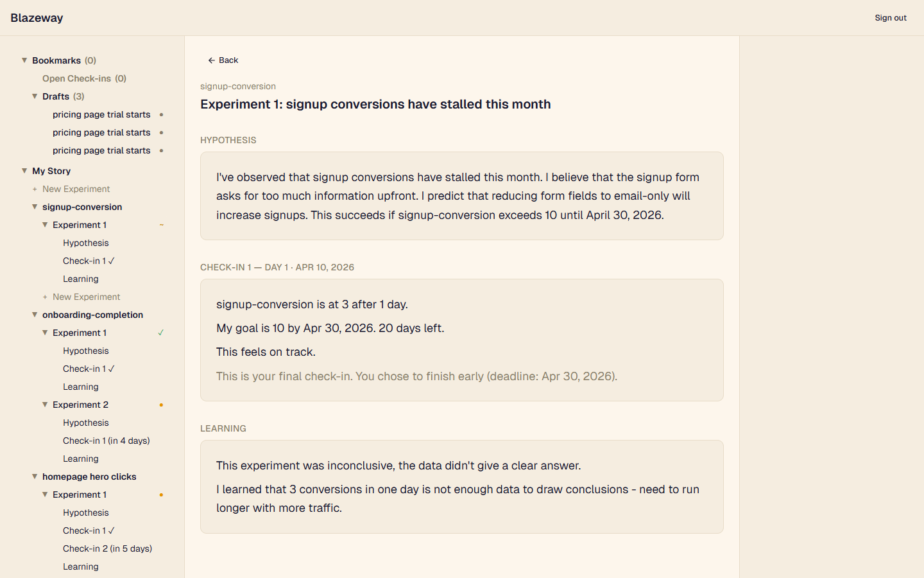Go Back from the experiment detail view
This screenshot has height=578, width=924.
click(x=223, y=60)
